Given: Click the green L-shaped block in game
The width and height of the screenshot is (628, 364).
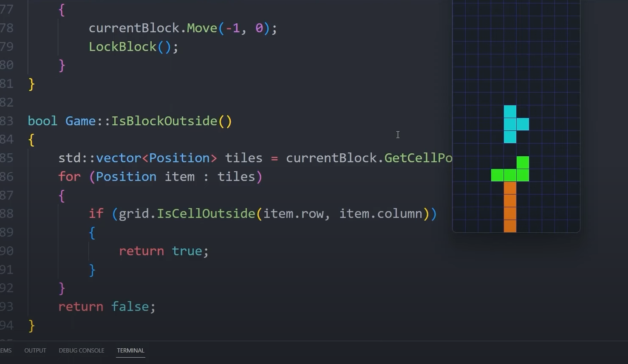Looking at the screenshot, I should pos(510,175).
